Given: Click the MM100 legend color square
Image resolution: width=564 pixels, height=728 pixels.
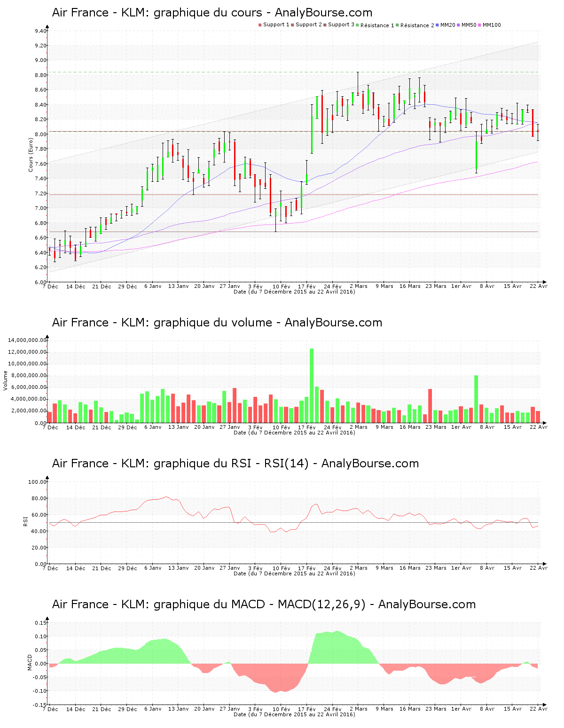Looking at the screenshot, I should 480,25.
